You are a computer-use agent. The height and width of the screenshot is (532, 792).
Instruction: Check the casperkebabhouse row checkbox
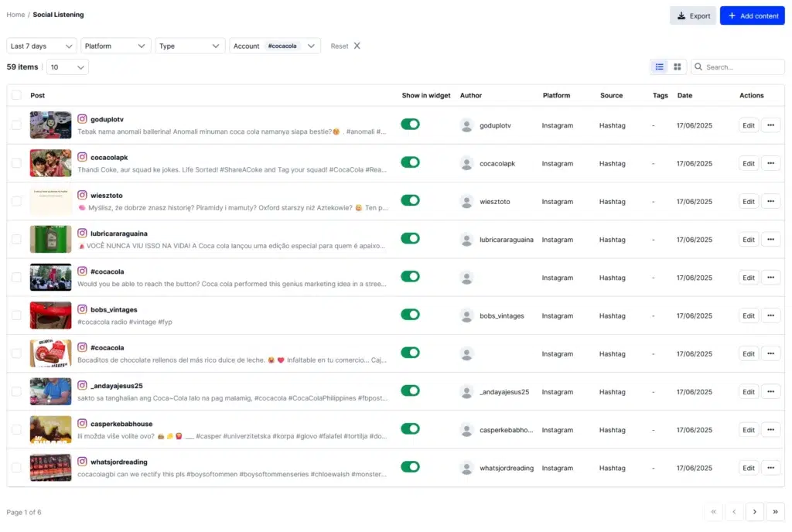click(x=17, y=429)
